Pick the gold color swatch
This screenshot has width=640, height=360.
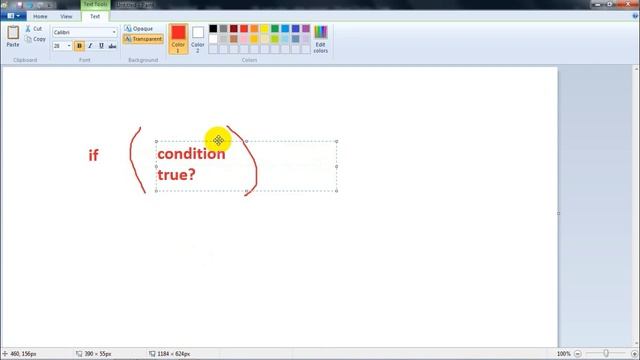coord(254,39)
